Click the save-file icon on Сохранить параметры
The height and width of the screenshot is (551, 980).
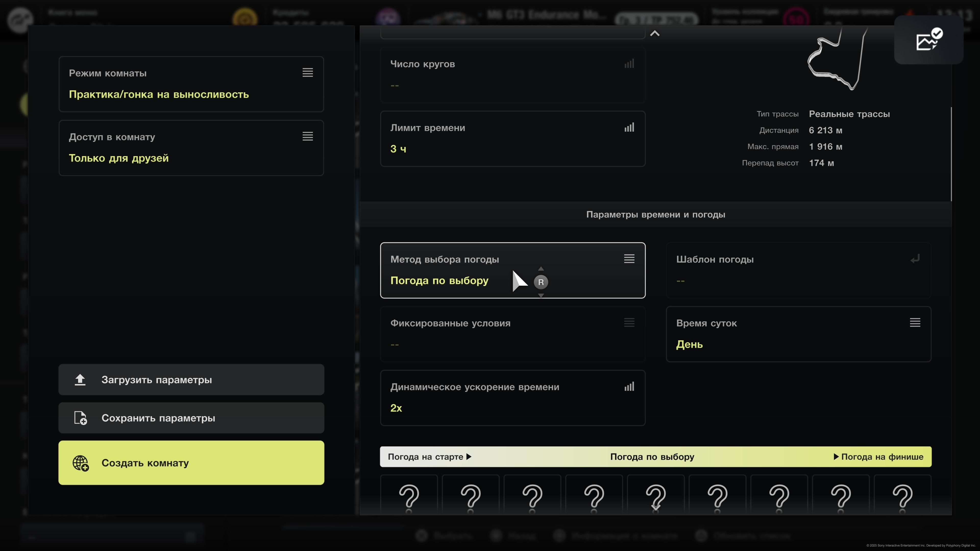point(80,418)
